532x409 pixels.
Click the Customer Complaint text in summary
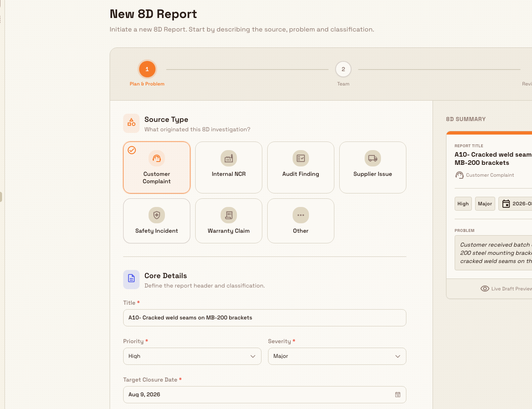pyautogui.click(x=490, y=175)
